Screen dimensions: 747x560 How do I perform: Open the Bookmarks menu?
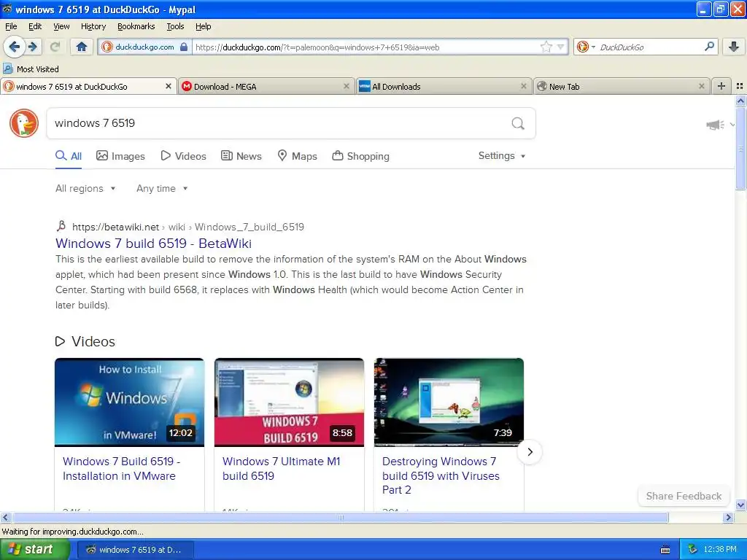click(x=136, y=26)
